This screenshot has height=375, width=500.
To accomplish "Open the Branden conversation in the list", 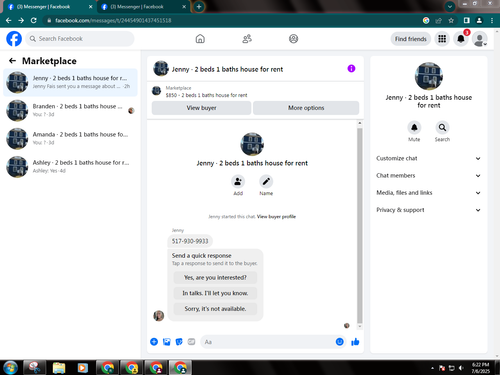I will (x=70, y=110).
